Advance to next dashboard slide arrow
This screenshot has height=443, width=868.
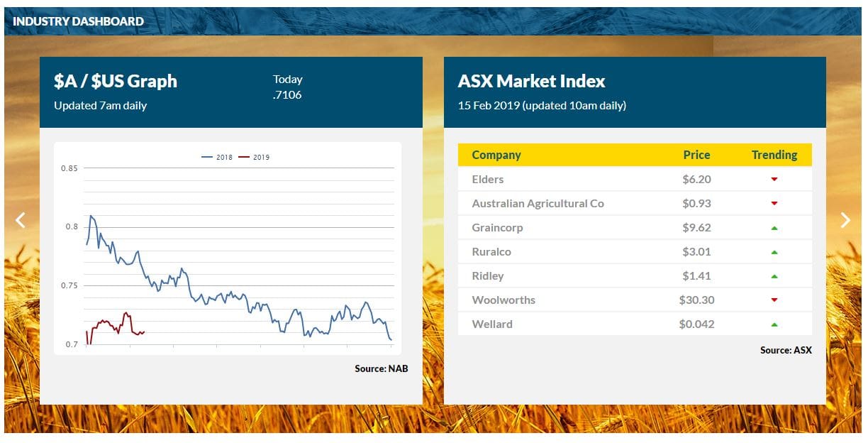click(845, 220)
